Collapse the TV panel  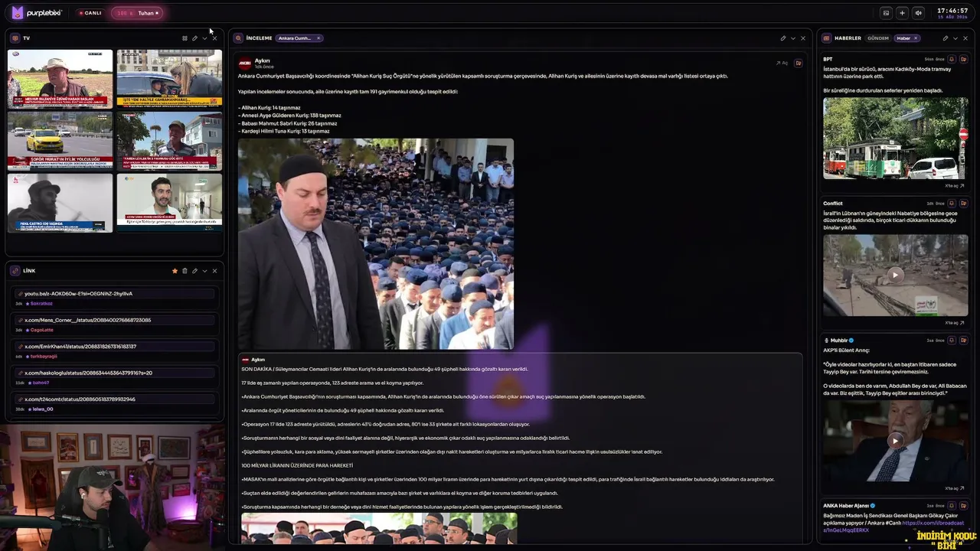[204, 38]
